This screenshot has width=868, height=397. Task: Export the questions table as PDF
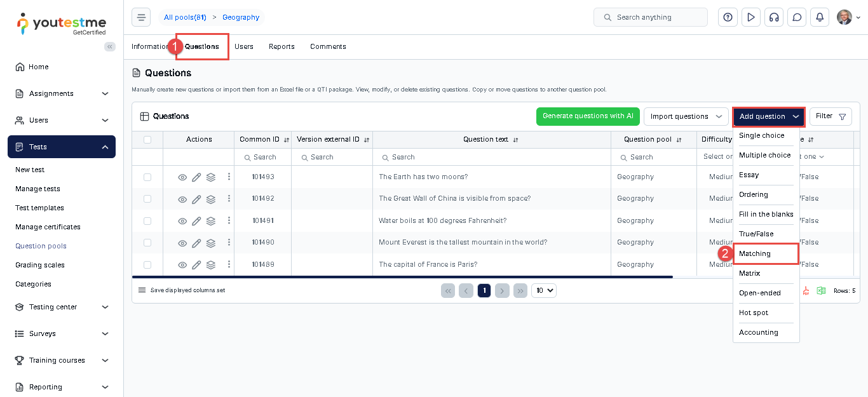(x=806, y=291)
